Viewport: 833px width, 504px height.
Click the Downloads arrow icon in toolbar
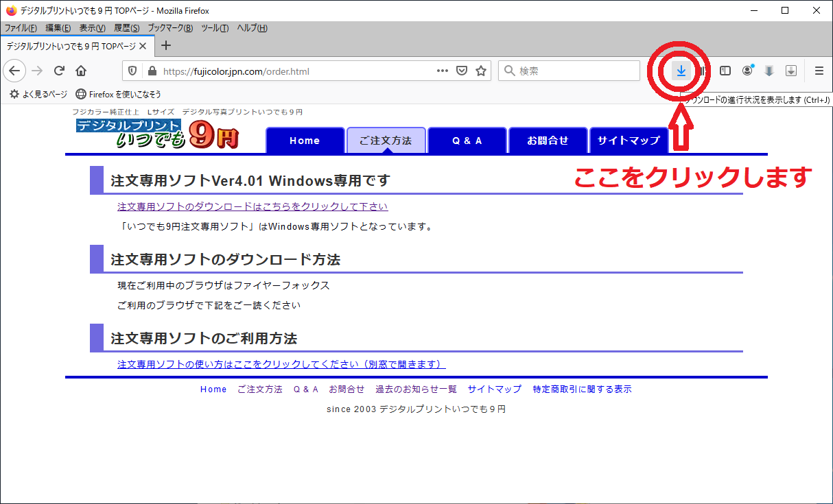[681, 71]
